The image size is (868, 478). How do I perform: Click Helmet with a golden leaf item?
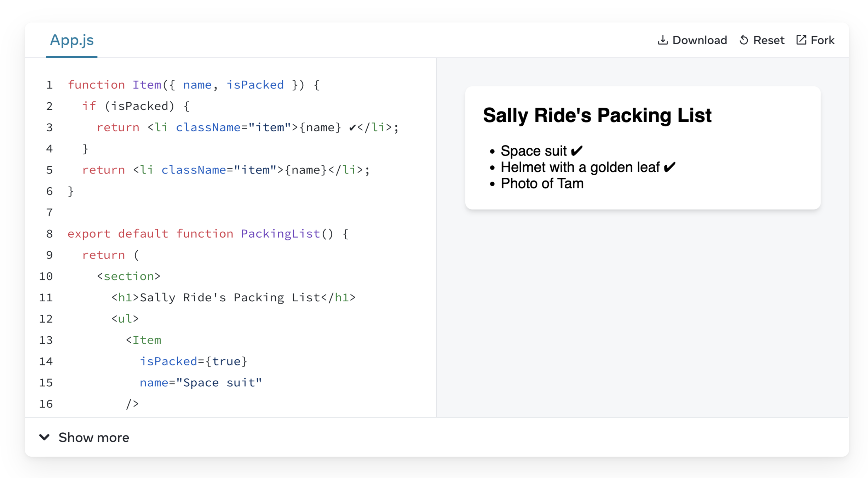580,167
